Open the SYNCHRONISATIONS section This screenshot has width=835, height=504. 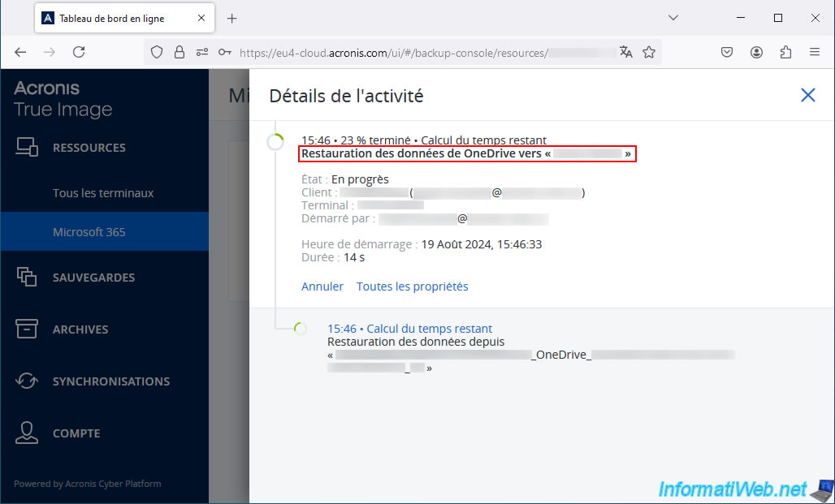[111, 381]
